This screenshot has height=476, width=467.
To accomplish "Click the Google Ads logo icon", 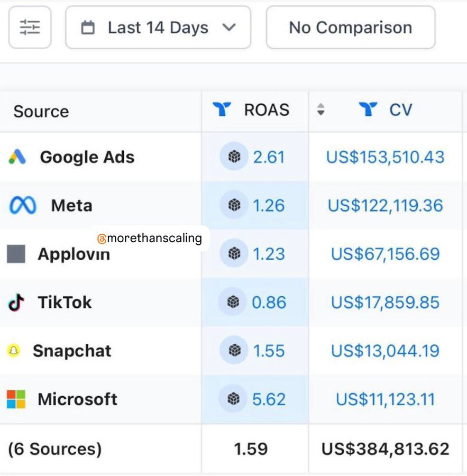I will coord(17,157).
